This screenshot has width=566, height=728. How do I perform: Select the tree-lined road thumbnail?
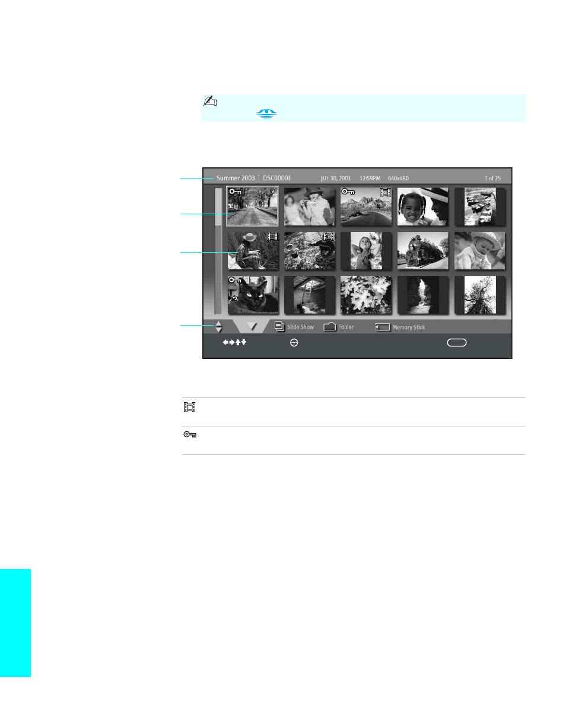pyautogui.click(x=253, y=206)
